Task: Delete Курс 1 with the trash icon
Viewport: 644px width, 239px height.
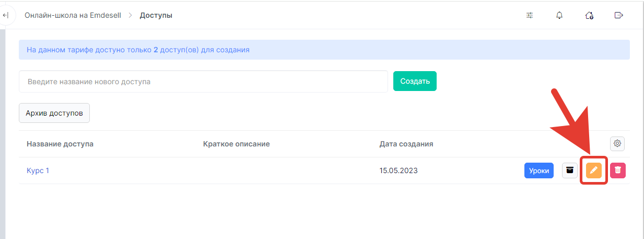Action: [x=618, y=170]
